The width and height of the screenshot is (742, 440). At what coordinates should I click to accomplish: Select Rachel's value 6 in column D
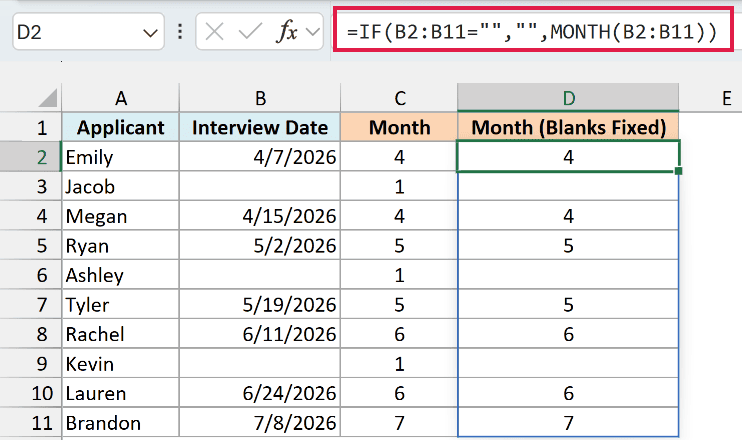pyautogui.click(x=568, y=334)
